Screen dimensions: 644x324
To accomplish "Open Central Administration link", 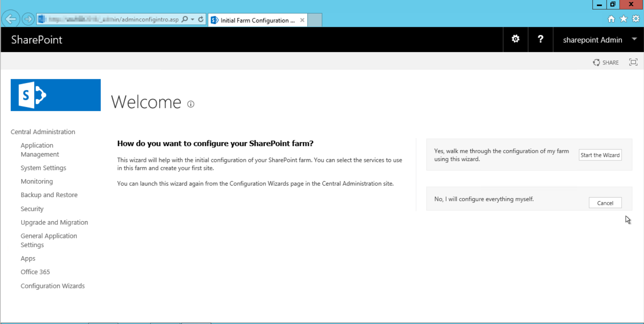I will click(x=43, y=132).
